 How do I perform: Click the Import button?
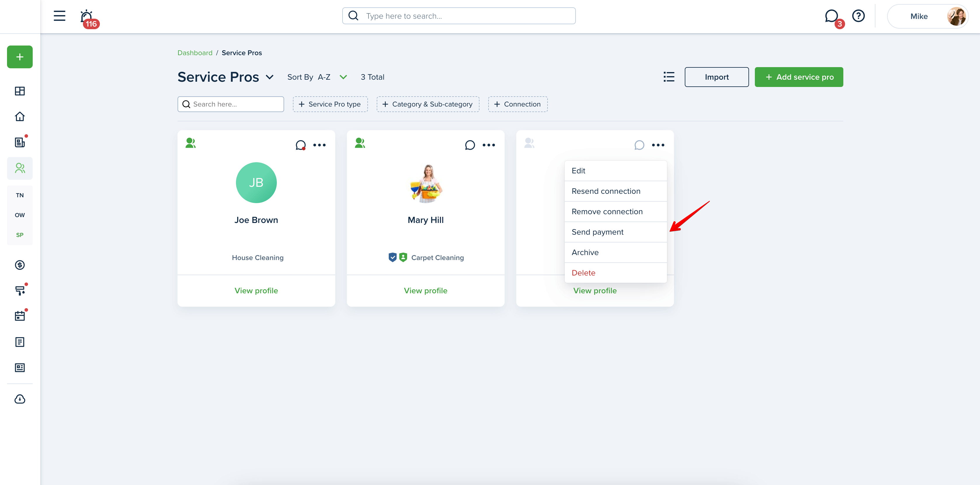(716, 77)
